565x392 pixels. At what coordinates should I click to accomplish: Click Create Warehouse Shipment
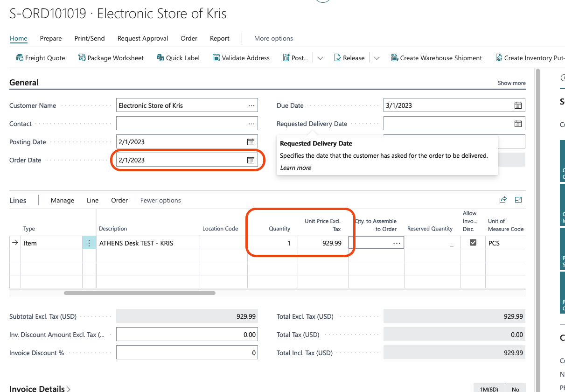pyautogui.click(x=436, y=57)
